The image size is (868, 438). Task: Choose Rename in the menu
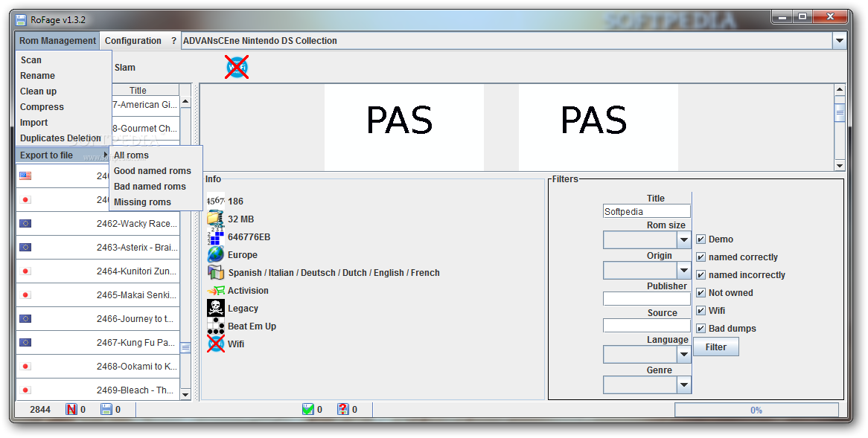pyautogui.click(x=63, y=75)
